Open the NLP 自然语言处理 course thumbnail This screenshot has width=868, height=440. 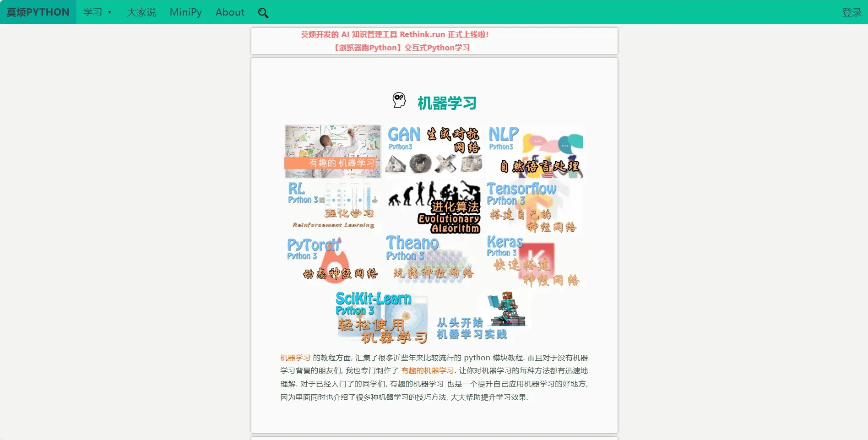(x=536, y=150)
